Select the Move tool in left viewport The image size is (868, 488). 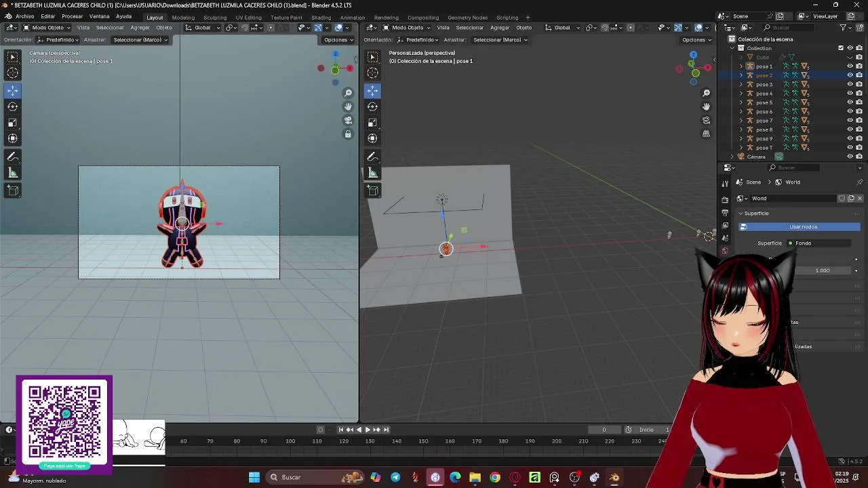point(13,90)
